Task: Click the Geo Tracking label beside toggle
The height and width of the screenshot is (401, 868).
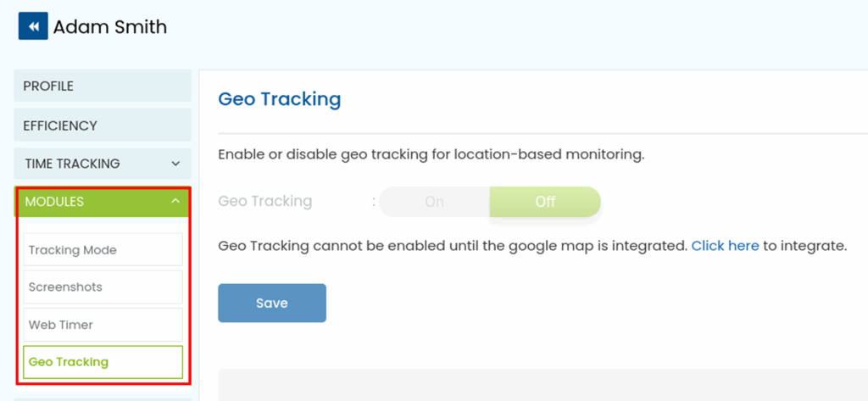Action: [265, 202]
